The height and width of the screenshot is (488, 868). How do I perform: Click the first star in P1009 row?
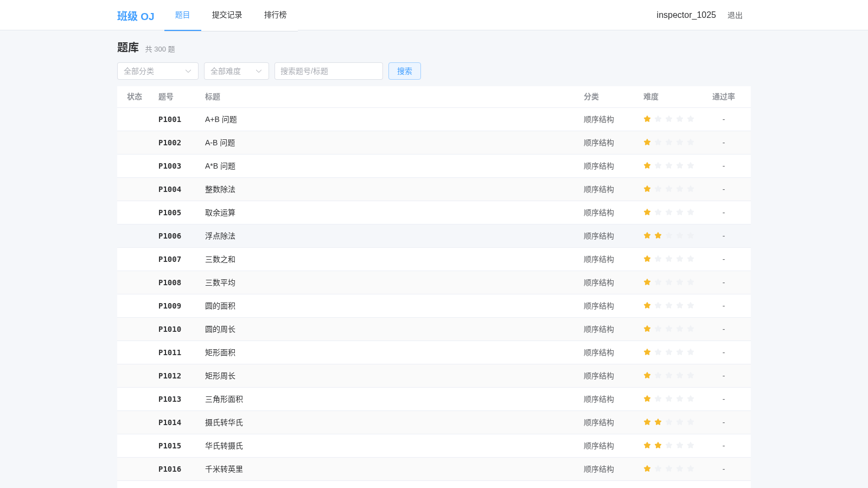point(647,305)
